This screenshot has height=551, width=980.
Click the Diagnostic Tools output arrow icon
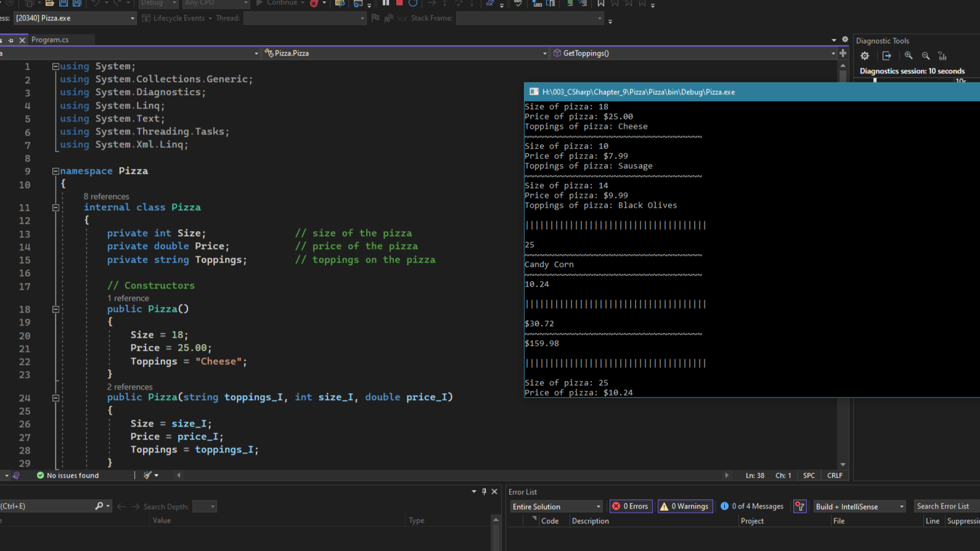886,56
